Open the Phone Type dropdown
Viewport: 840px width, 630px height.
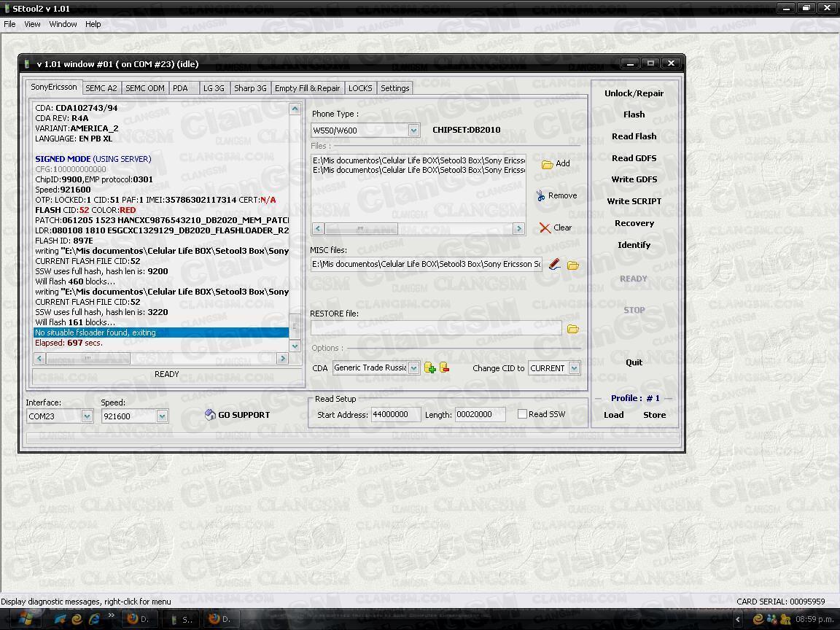pyautogui.click(x=413, y=131)
